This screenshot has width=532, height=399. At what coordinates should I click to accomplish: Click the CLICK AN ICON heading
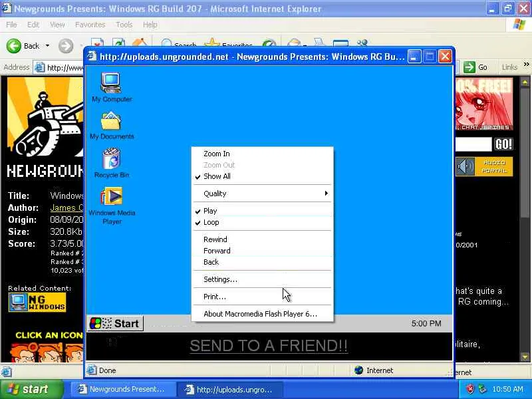click(49, 335)
